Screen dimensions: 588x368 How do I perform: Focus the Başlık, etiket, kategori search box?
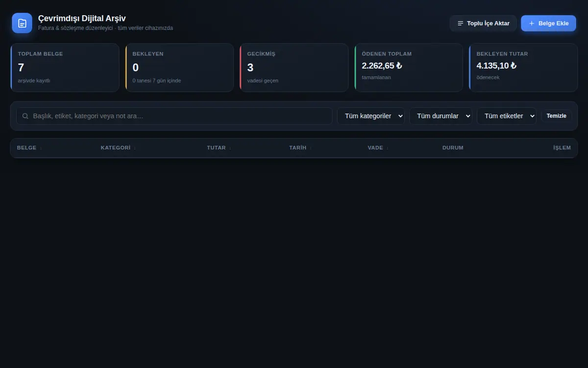coord(174,116)
